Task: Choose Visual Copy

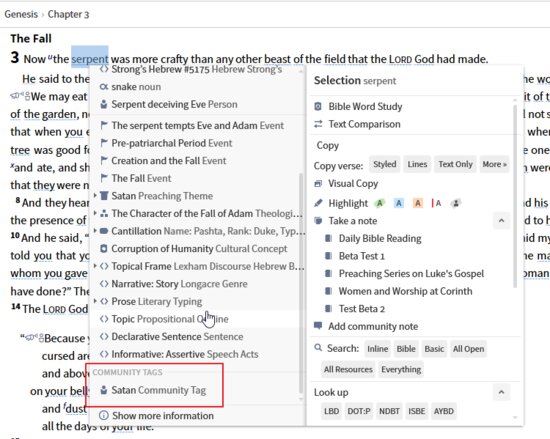Action: tap(353, 183)
